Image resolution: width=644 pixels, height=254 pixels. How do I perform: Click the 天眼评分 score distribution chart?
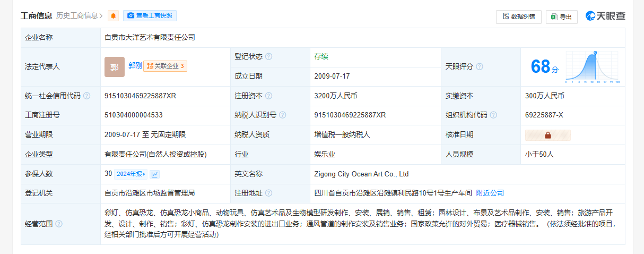point(593,67)
